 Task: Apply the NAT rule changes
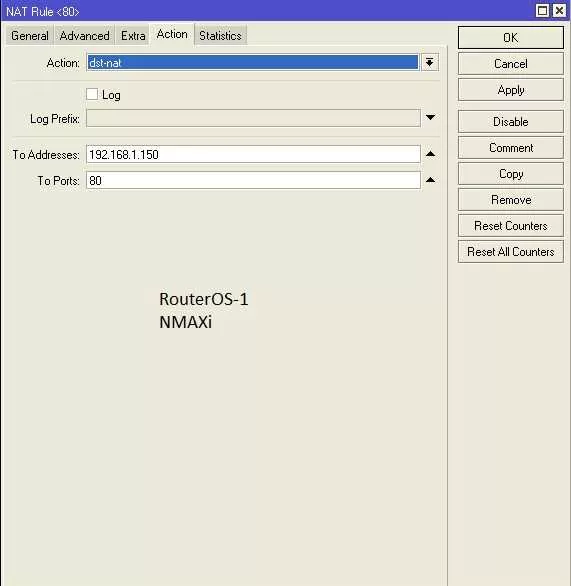point(511,90)
